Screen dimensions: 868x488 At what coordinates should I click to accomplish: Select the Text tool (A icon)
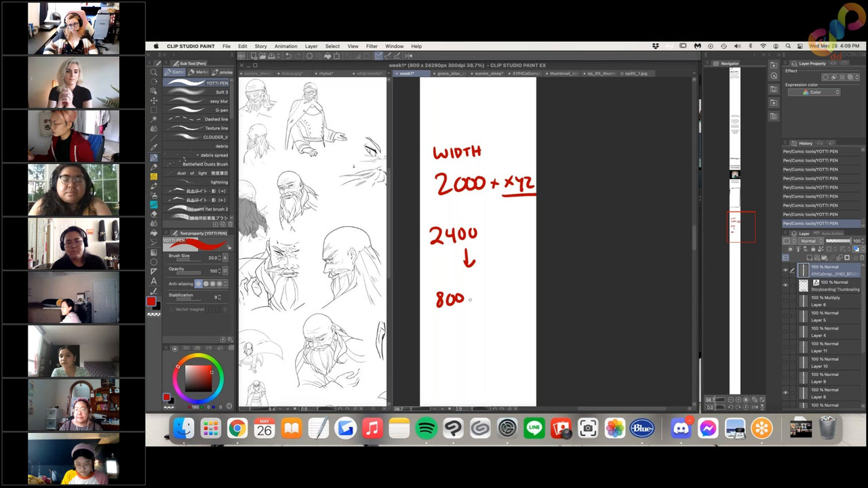coord(154,281)
